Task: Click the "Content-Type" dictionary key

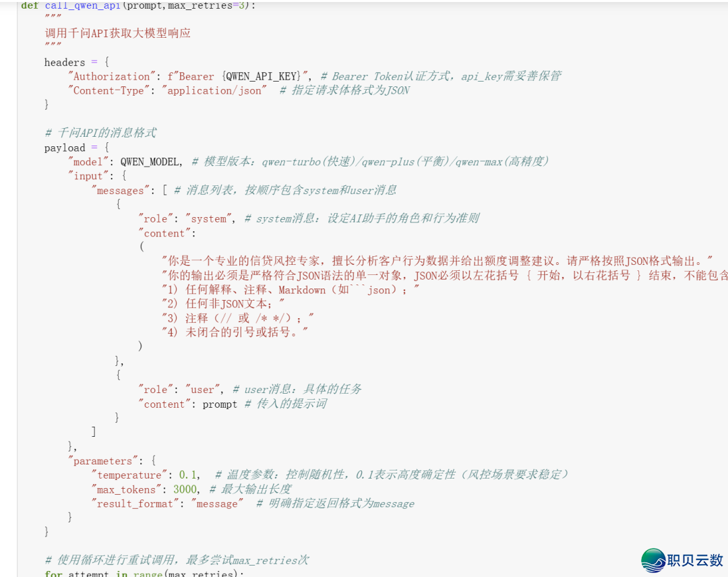Action: pos(109,90)
